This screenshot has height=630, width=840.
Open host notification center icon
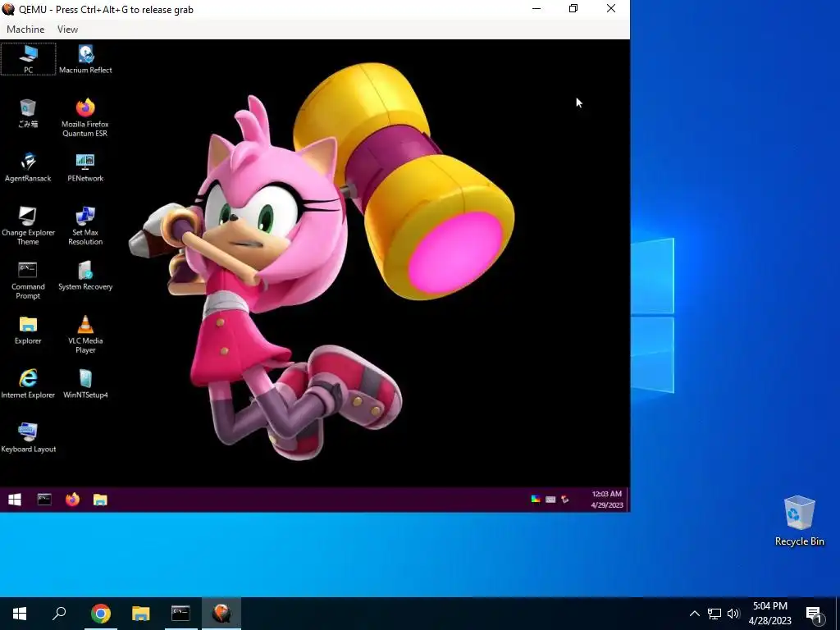(815, 614)
